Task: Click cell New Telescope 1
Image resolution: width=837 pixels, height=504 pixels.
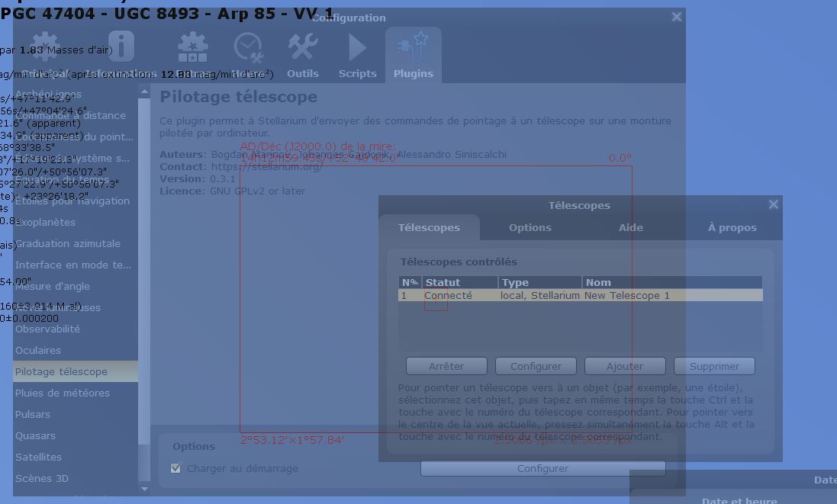Action: click(672, 296)
